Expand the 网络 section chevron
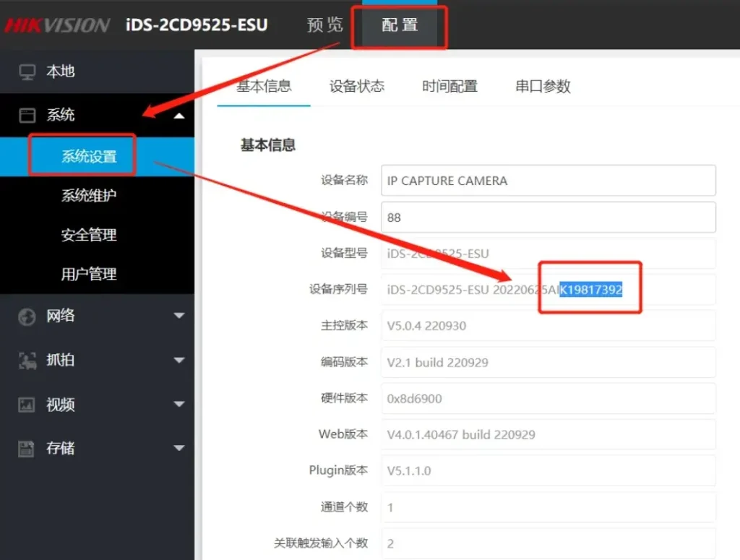Image resolution: width=740 pixels, height=560 pixels. click(179, 316)
